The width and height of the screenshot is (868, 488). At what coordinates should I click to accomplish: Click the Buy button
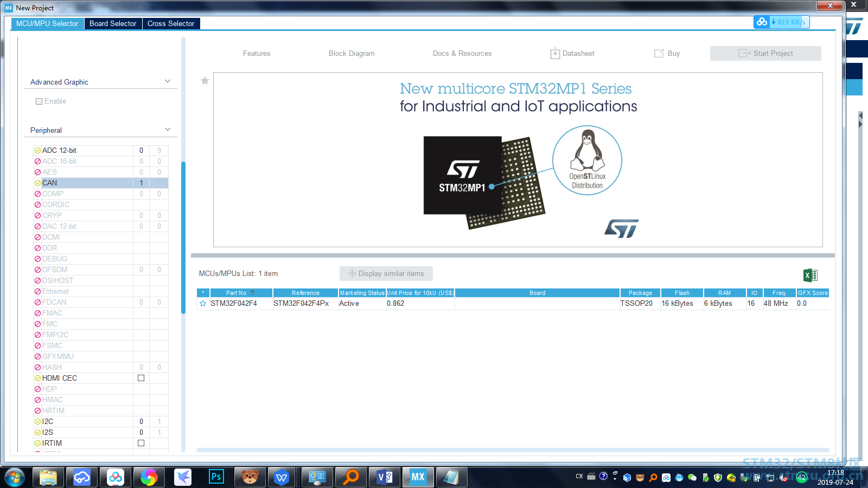pyautogui.click(x=674, y=53)
